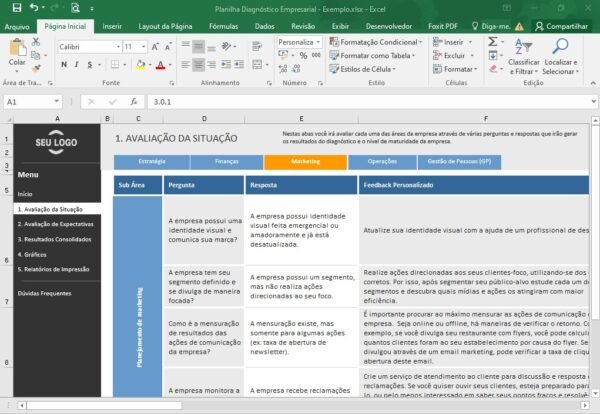Click the Cut scissors icon
Image resolution: width=600 pixels, height=414 pixels.
[x=36, y=42]
